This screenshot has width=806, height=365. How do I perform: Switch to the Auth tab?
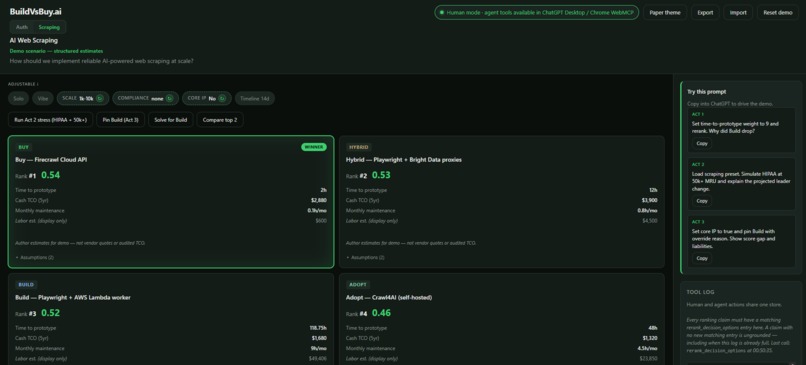pos(22,27)
